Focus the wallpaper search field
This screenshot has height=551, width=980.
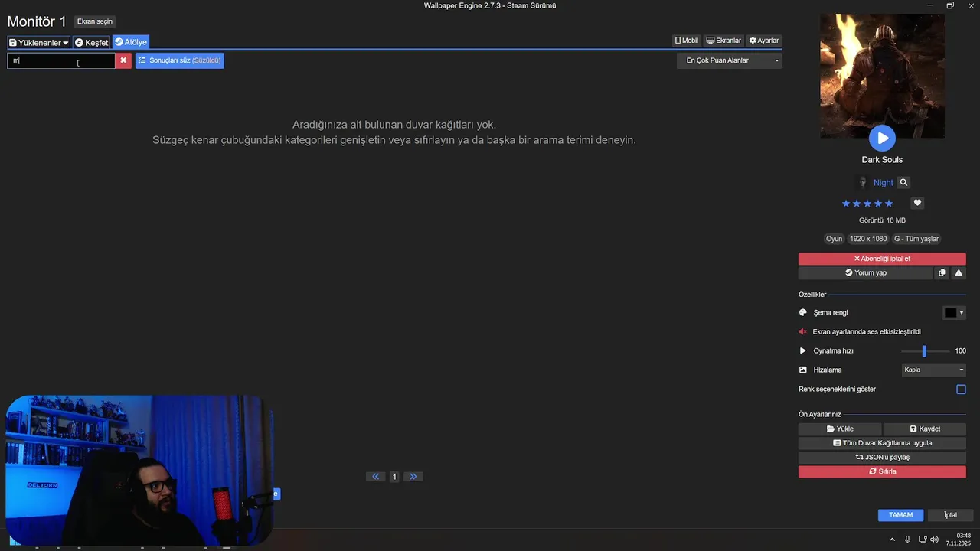[61, 60]
